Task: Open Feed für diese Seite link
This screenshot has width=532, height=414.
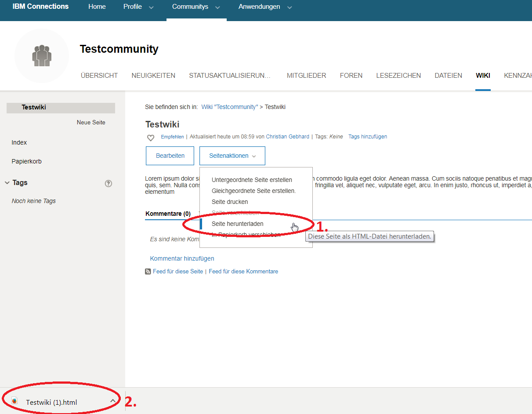Action: pos(178,272)
